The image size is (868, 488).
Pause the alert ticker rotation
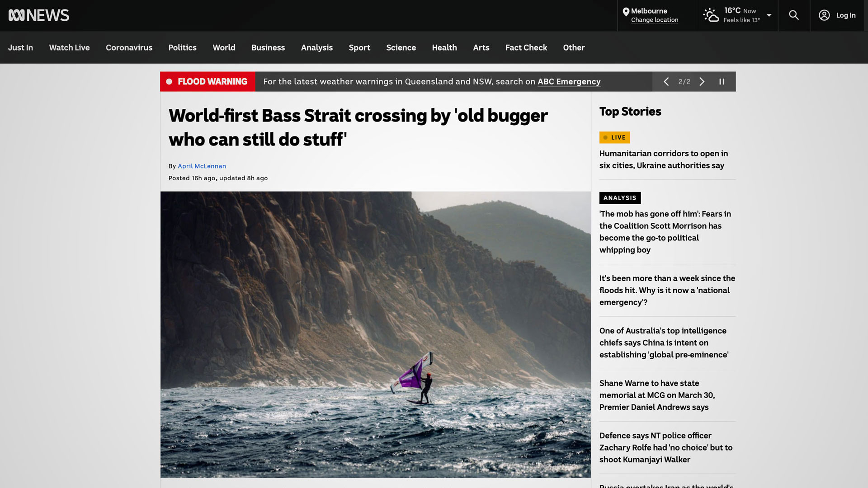tap(722, 82)
